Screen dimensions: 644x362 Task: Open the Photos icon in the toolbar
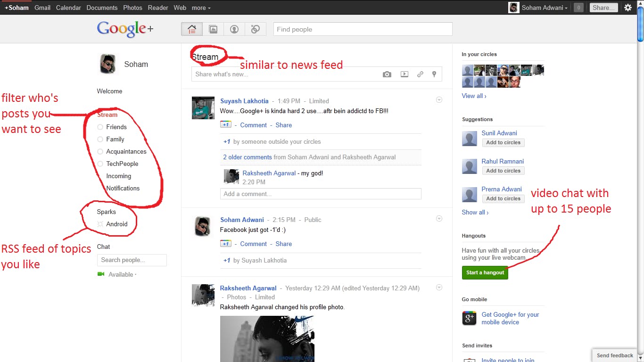[213, 29]
